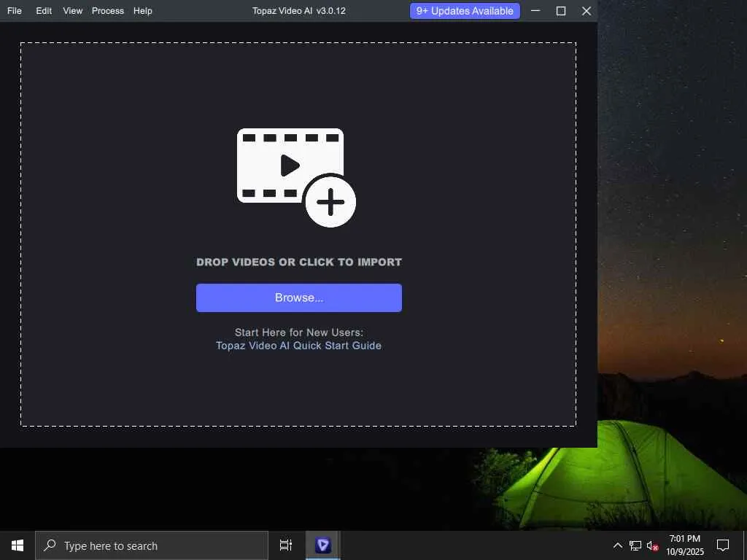
Task: Open Task View from the taskbar
Action: click(286, 545)
